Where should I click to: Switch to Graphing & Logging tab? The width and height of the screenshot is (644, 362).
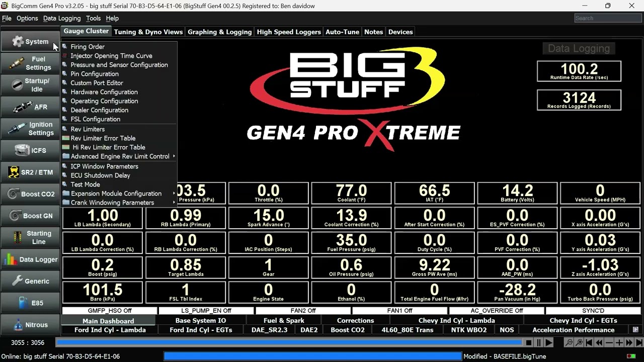click(219, 32)
